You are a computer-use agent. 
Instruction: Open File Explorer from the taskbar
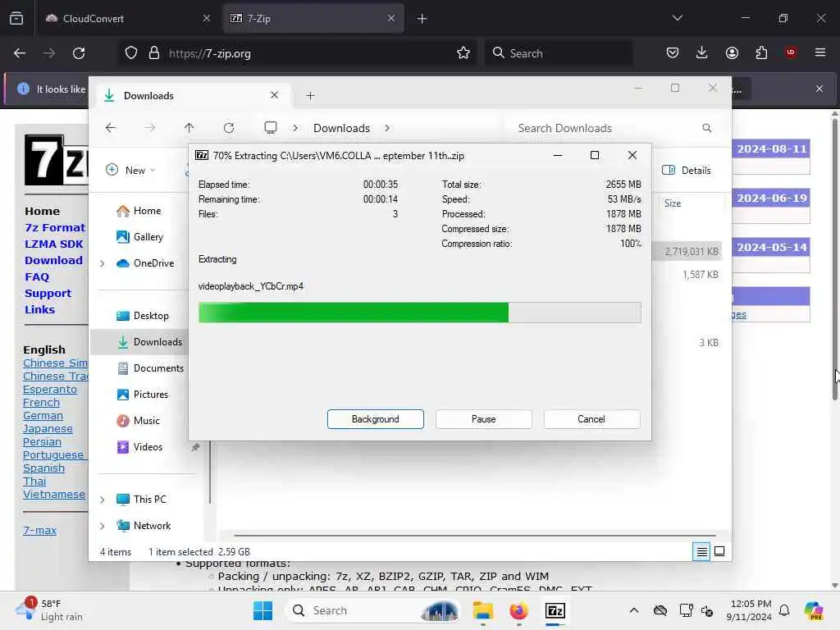click(482, 610)
